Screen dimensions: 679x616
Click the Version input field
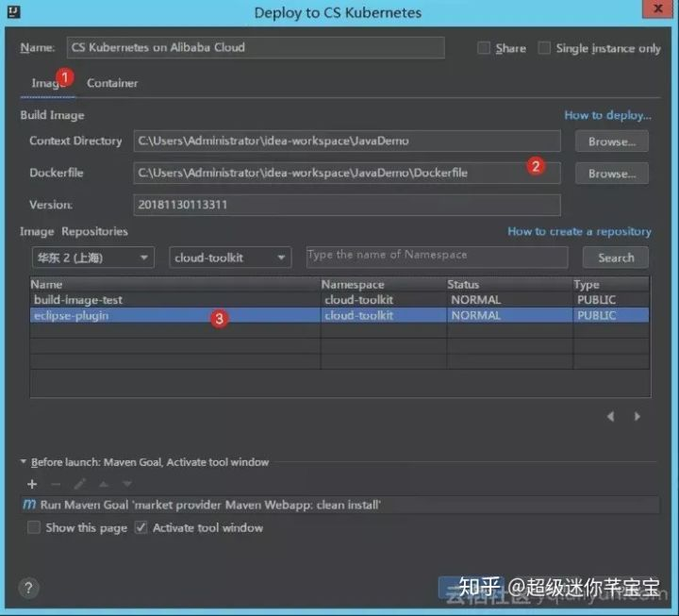(347, 205)
